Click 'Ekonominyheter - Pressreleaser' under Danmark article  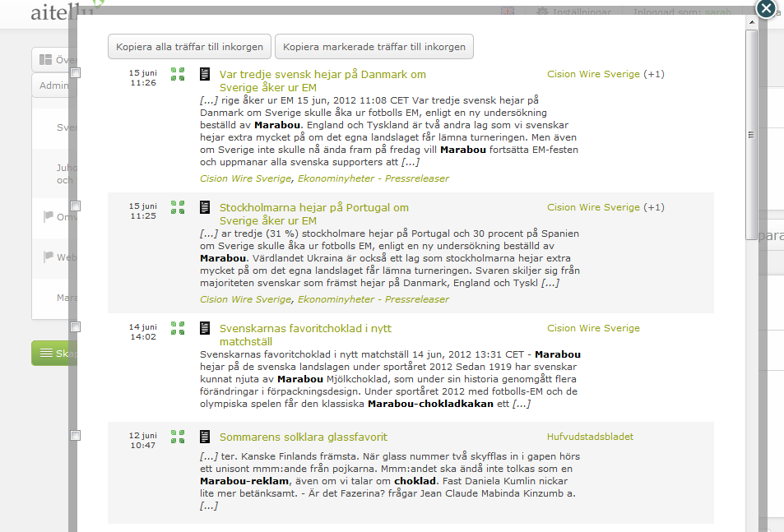373,178
